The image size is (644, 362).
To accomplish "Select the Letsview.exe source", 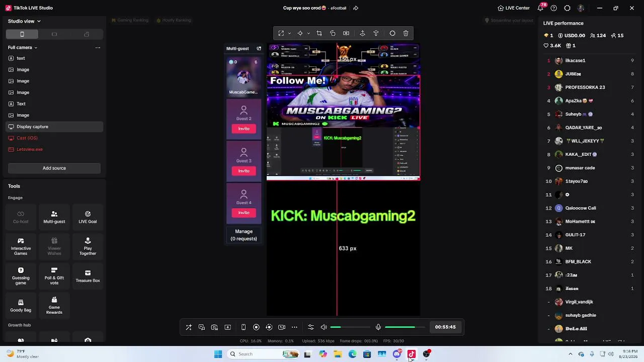I will point(54,149).
